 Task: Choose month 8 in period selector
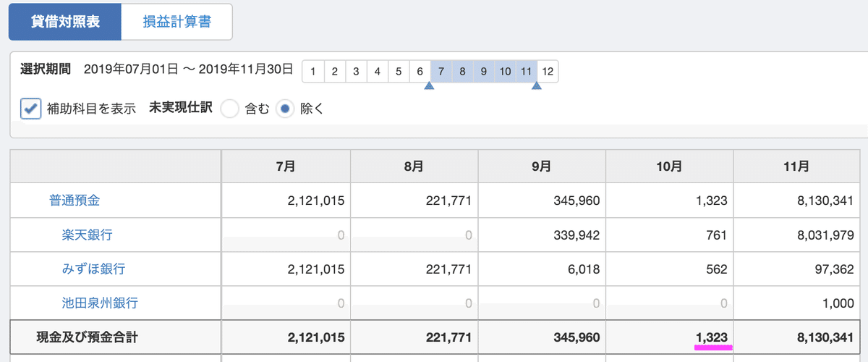463,72
